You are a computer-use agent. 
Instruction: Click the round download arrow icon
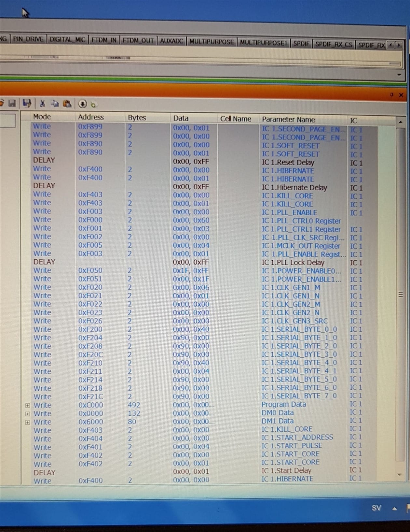click(82, 104)
